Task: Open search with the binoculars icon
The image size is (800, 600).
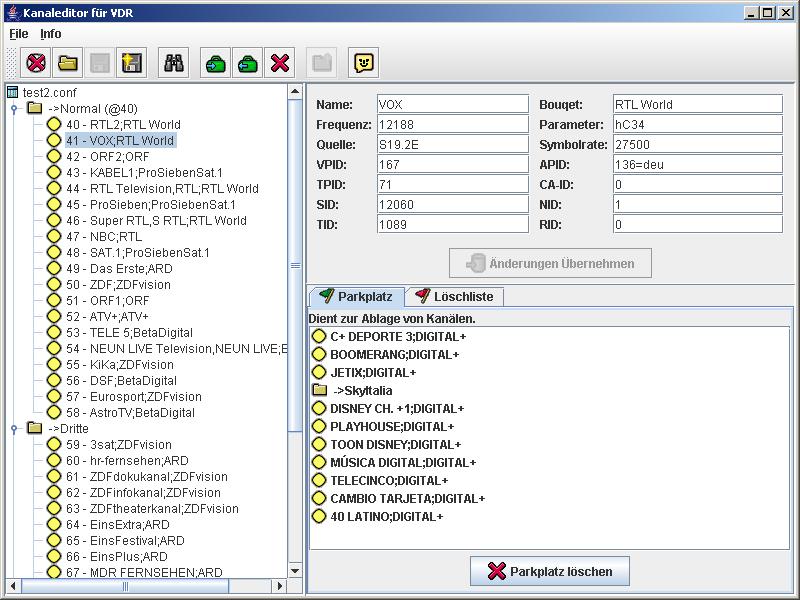Action: click(x=175, y=63)
